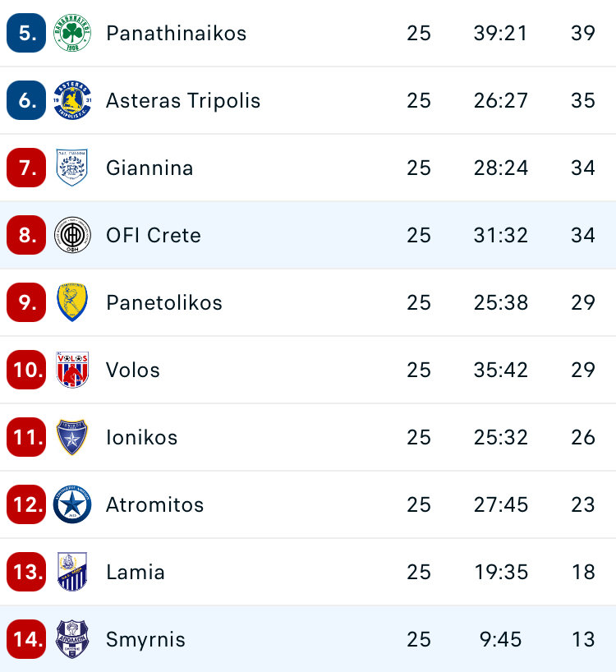
Task: Click the red rank 14 badge
Action: coord(27,640)
